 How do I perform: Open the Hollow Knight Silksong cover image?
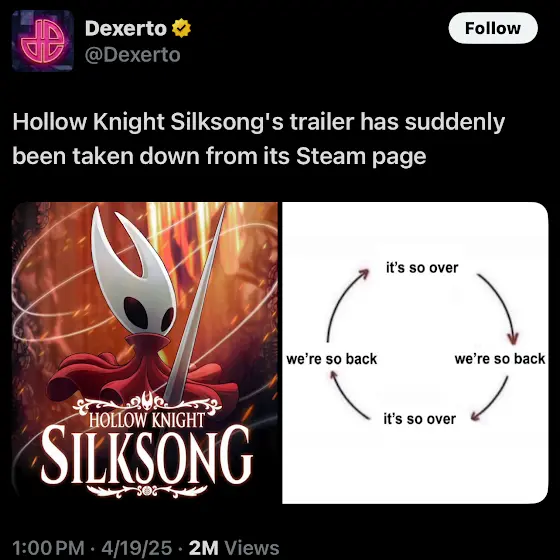pos(145,353)
